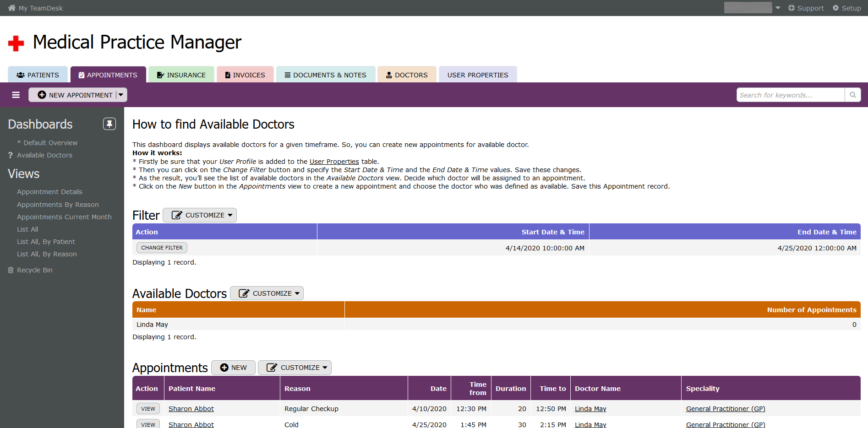The height and width of the screenshot is (428, 868).
Task: Open Support from the top bar
Action: (806, 8)
